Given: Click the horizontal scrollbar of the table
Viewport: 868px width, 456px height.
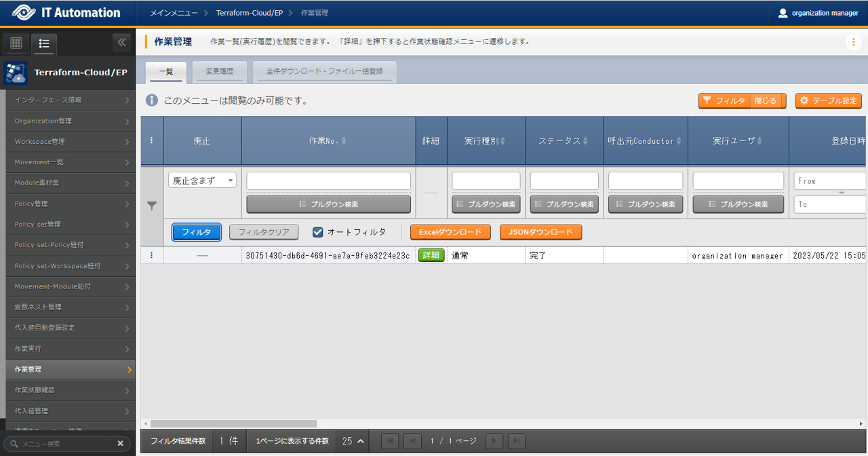Looking at the screenshot, I should (233, 423).
